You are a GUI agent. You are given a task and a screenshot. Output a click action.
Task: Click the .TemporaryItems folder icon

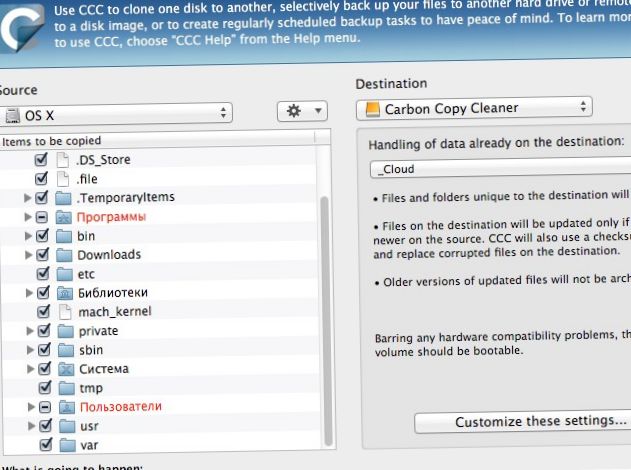(x=63, y=198)
